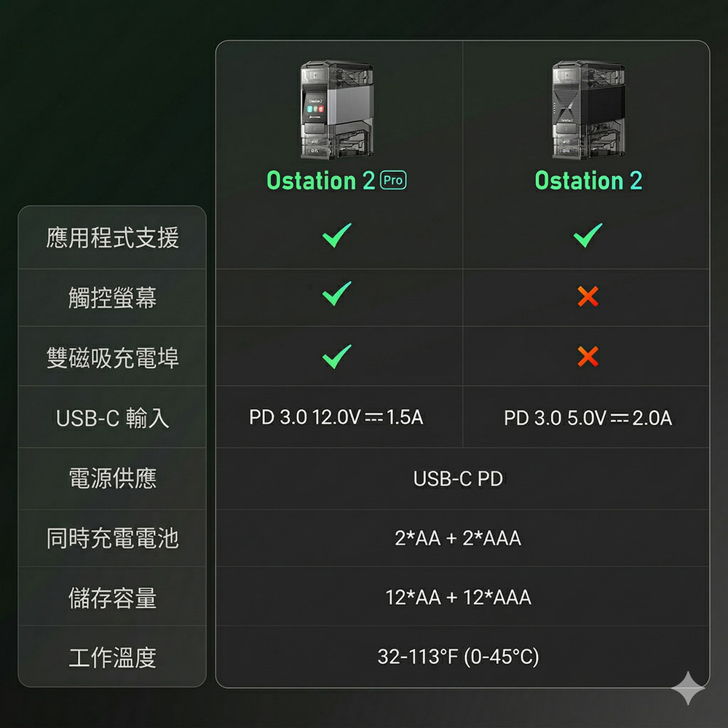Select the 電源供應 row label

[x=113, y=478]
